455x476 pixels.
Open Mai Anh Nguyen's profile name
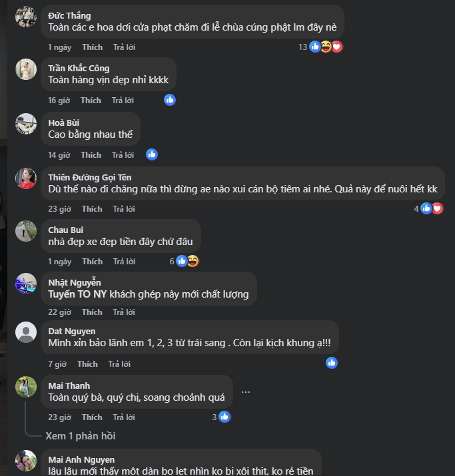click(81, 459)
